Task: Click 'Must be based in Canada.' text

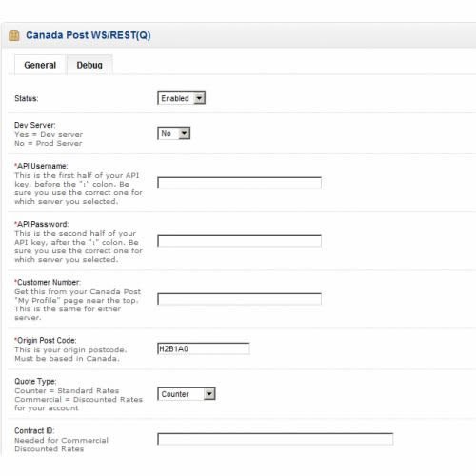Action: tap(67, 359)
